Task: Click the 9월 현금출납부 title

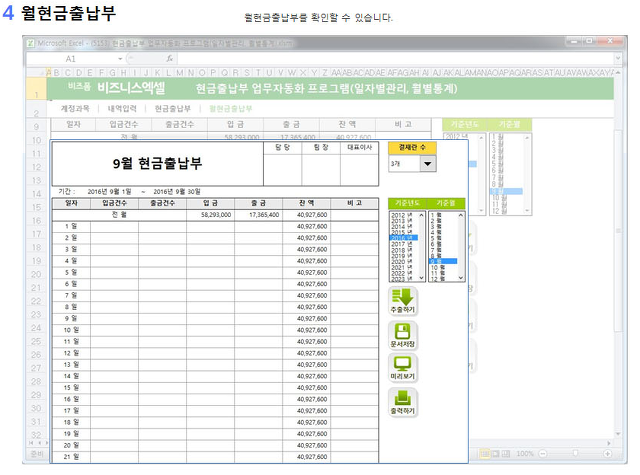Action: pyautogui.click(x=158, y=163)
